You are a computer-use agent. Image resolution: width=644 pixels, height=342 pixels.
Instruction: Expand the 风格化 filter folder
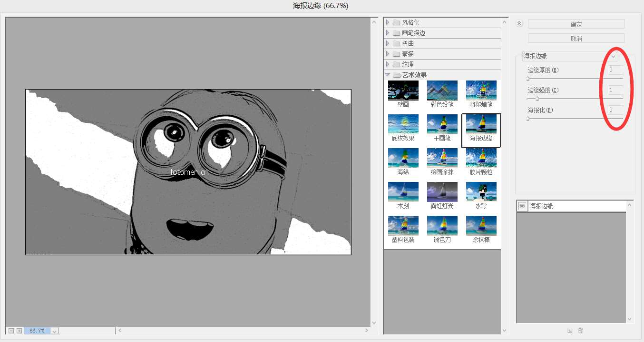pos(388,22)
